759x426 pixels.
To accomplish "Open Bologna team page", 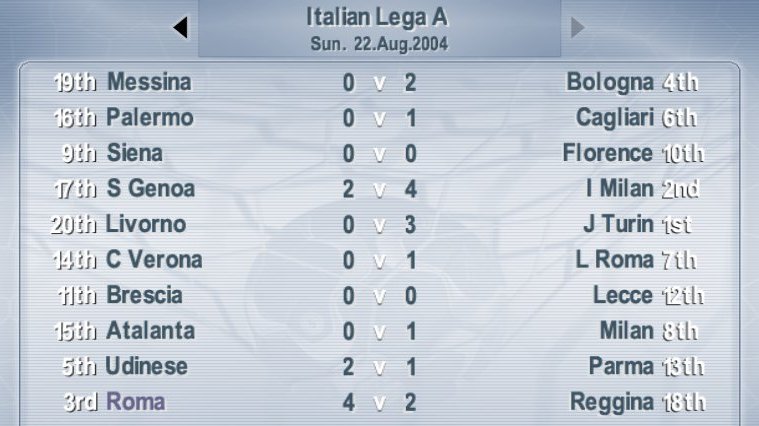I will 609,82.
